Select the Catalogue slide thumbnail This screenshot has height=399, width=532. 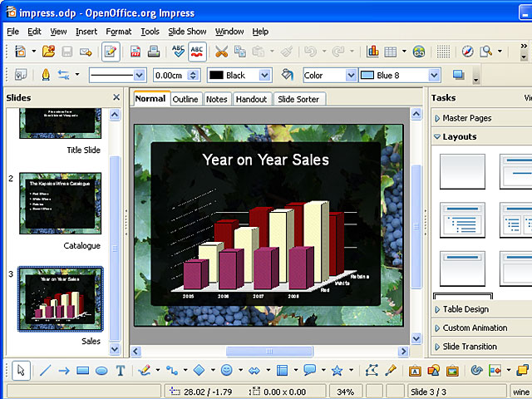60,203
